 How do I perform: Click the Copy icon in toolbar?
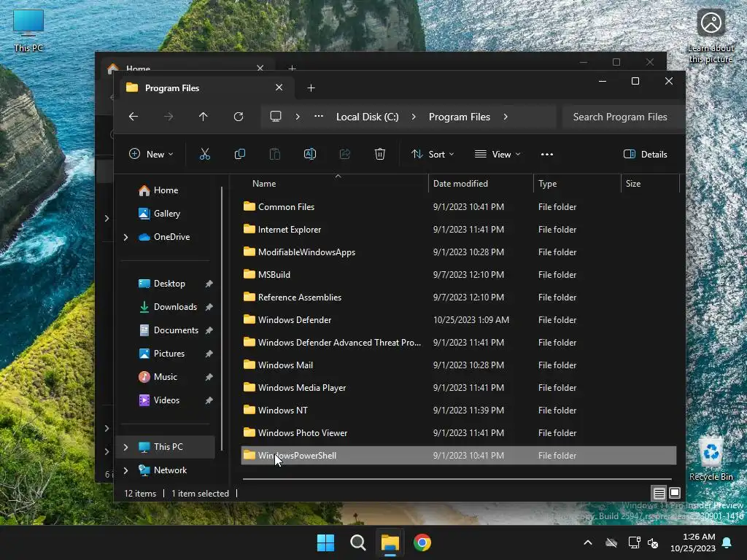point(239,154)
